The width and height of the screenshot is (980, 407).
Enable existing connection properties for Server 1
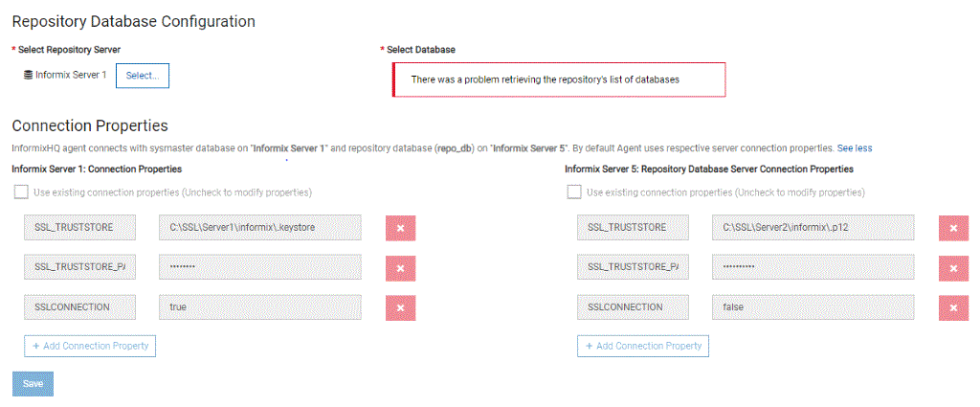(21, 192)
